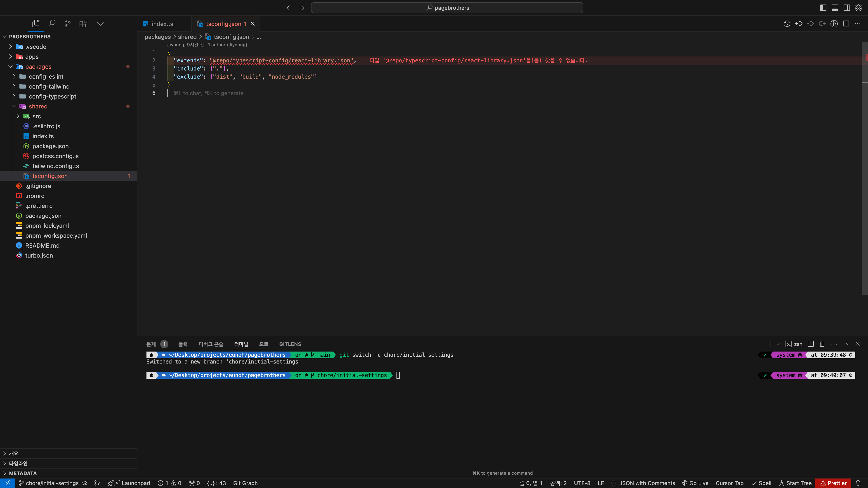Toggle the bottom panel layout button
Screen dimensions: 868x488
[x=835, y=8]
